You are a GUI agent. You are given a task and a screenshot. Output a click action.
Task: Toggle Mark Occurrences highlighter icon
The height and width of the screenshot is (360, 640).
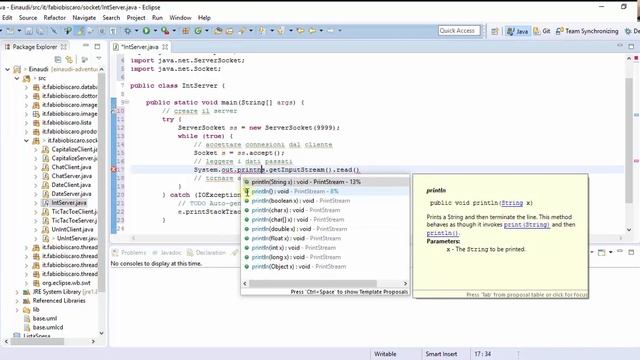(80, 31)
